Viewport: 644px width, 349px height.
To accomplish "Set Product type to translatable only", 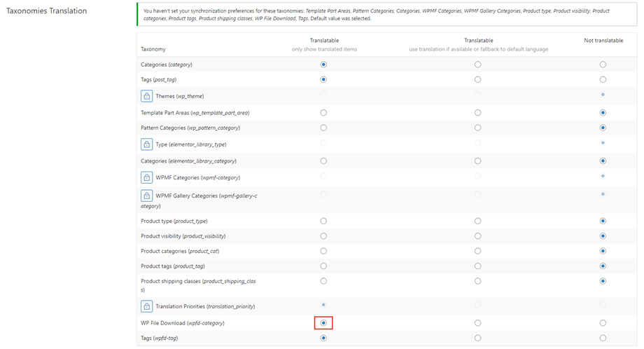I will [323, 221].
